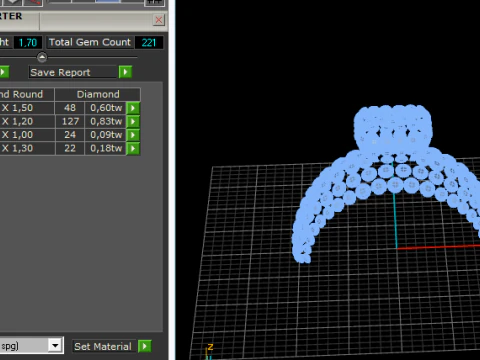Click the Total Gem Count label
The height and width of the screenshot is (360, 480).
(90, 42)
